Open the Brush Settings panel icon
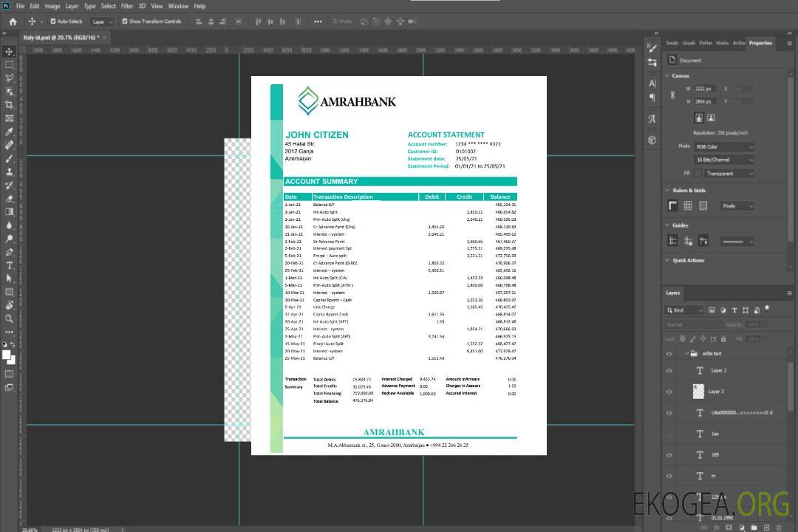798x532 pixels. pyautogui.click(x=652, y=48)
